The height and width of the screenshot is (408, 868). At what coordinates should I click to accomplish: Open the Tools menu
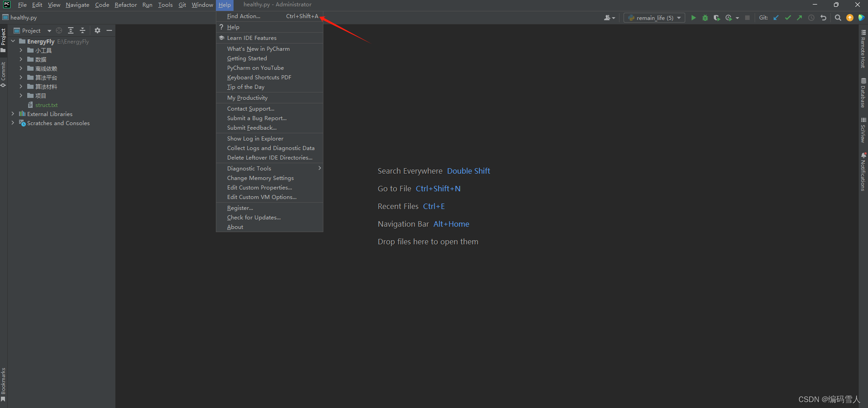tap(166, 5)
